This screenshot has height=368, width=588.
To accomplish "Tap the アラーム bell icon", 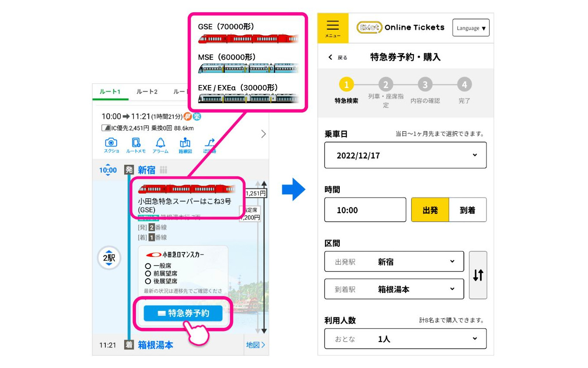I will (160, 146).
